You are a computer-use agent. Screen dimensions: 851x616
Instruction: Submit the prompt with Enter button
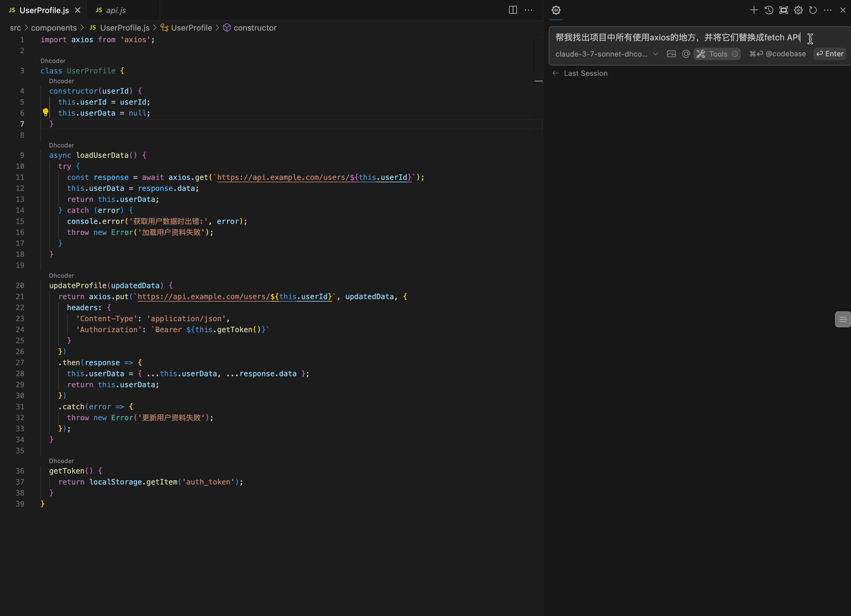830,54
